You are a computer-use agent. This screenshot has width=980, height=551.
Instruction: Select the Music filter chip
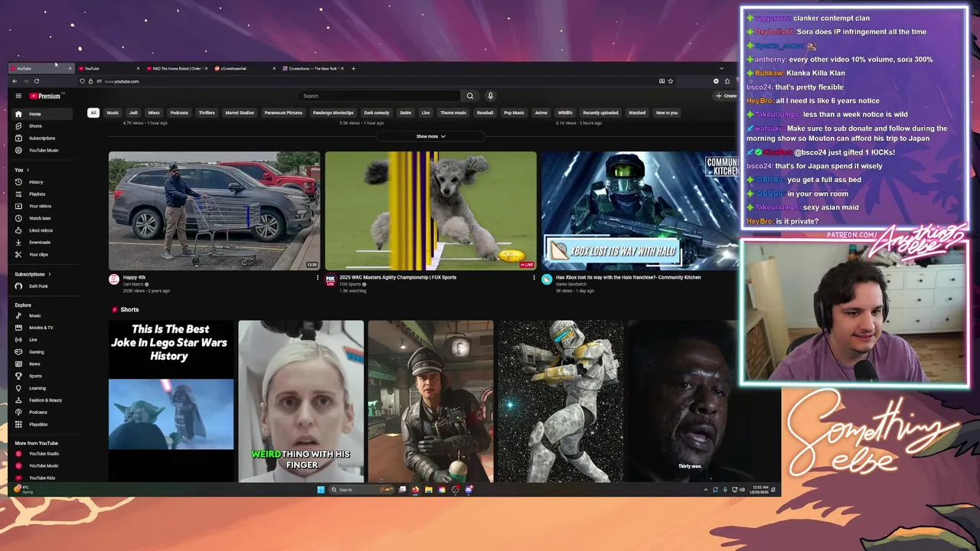(113, 112)
